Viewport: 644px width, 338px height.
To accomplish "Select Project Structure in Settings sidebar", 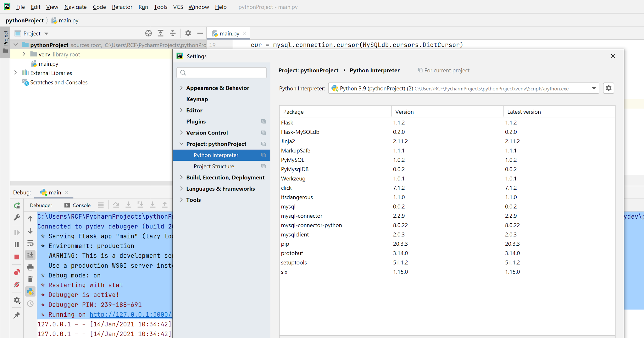I will [x=214, y=166].
